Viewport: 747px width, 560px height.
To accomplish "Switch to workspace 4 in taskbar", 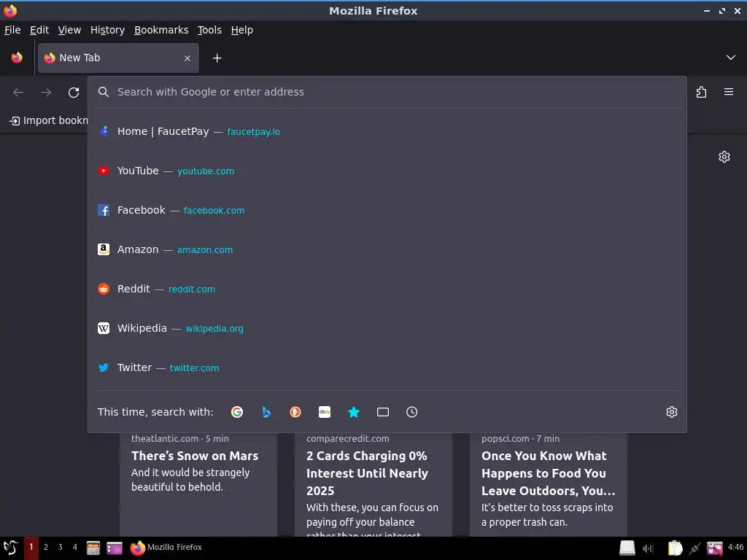I will pos(75,547).
